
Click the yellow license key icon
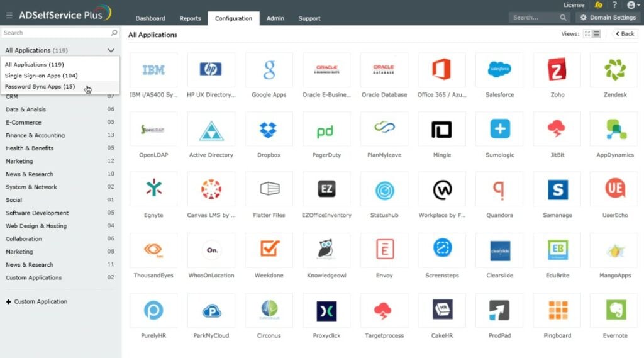[599, 5]
